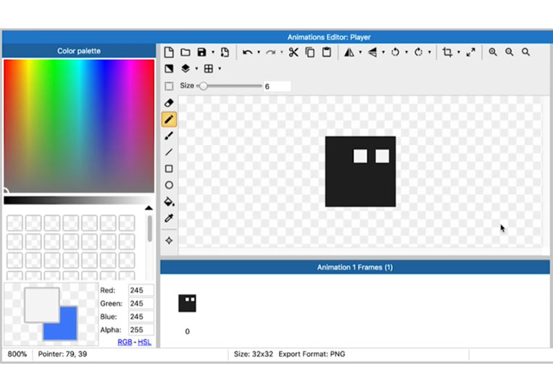The width and height of the screenshot is (553, 392).
Task: Open the rotate clockwise dropdown arrow
Action: (429, 52)
